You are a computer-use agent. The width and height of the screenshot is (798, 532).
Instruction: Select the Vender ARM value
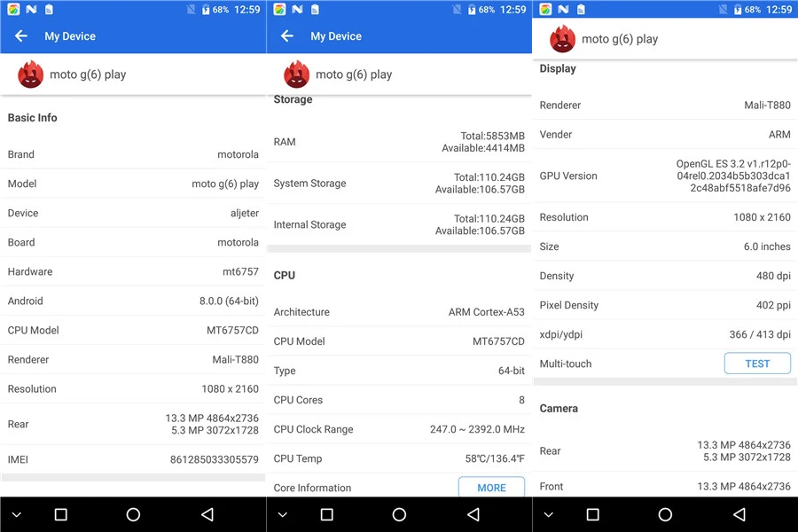(x=779, y=135)
